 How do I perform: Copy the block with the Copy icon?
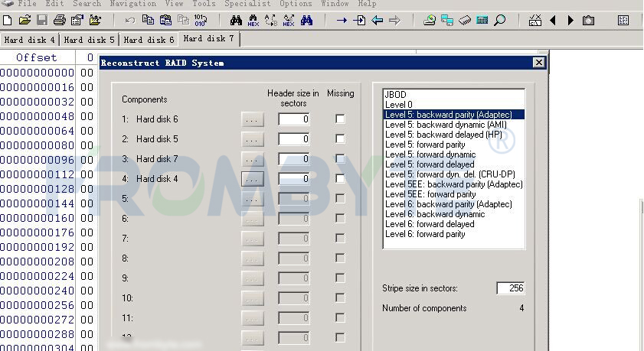coord(148,20)
